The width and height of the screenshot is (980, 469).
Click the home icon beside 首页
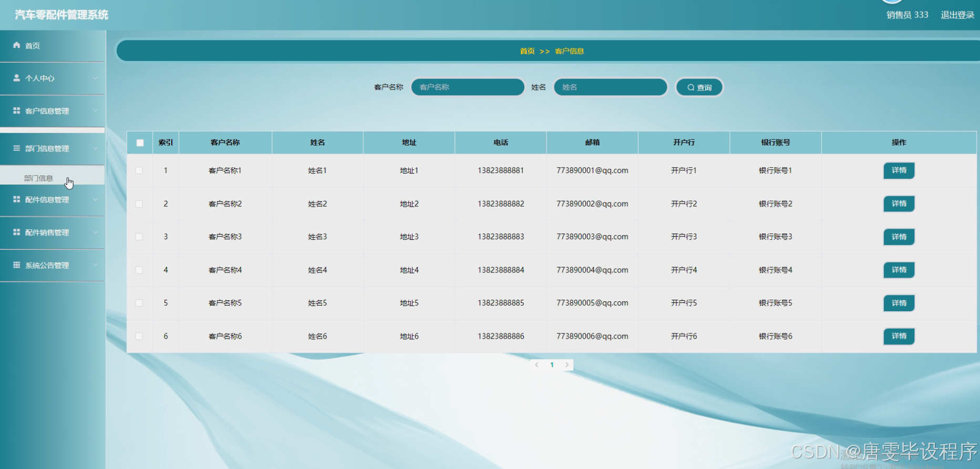click(x=17, y=45)
